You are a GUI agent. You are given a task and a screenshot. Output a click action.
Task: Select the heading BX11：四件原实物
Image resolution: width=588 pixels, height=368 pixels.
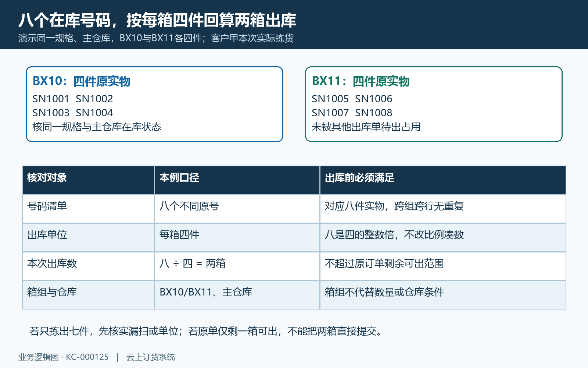[x=361, y=81]
